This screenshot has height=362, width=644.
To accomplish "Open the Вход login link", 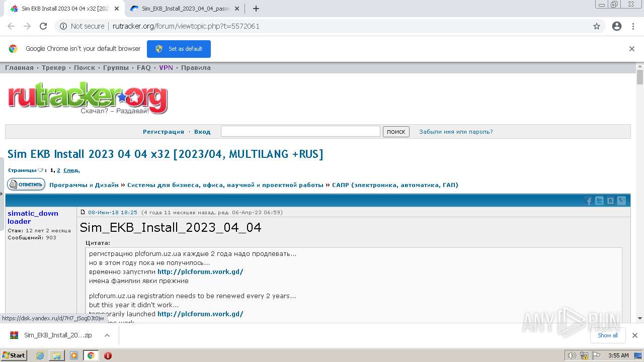I will tap(202, 132).
